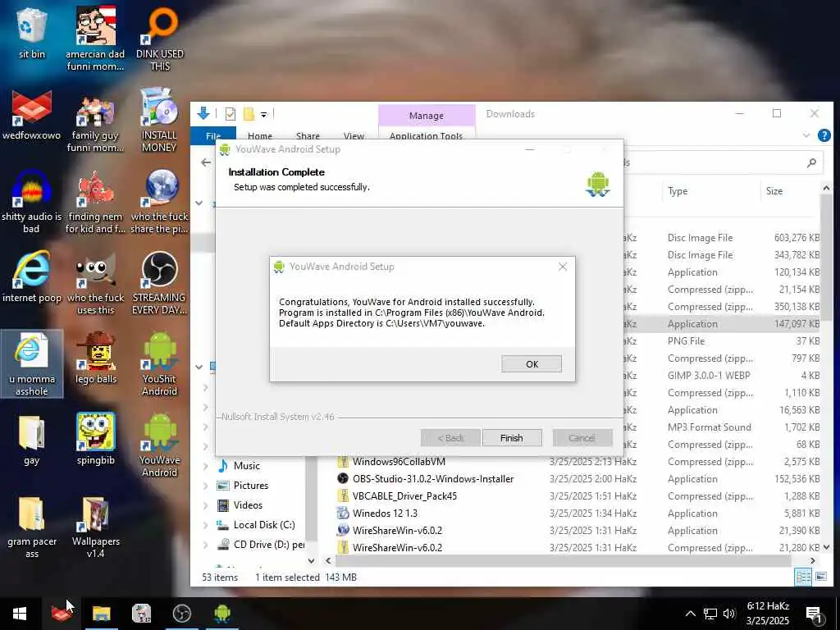Viewport: 840px width, 630px height.
Task: Open the network icon in system tray
Action: [710, 614]
